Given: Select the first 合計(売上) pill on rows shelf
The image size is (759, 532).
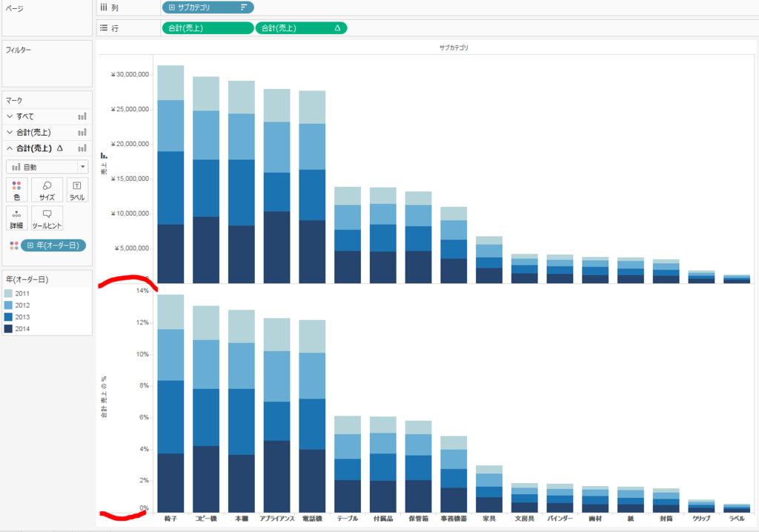Looking at the screenshot, I should coord(208,28).
